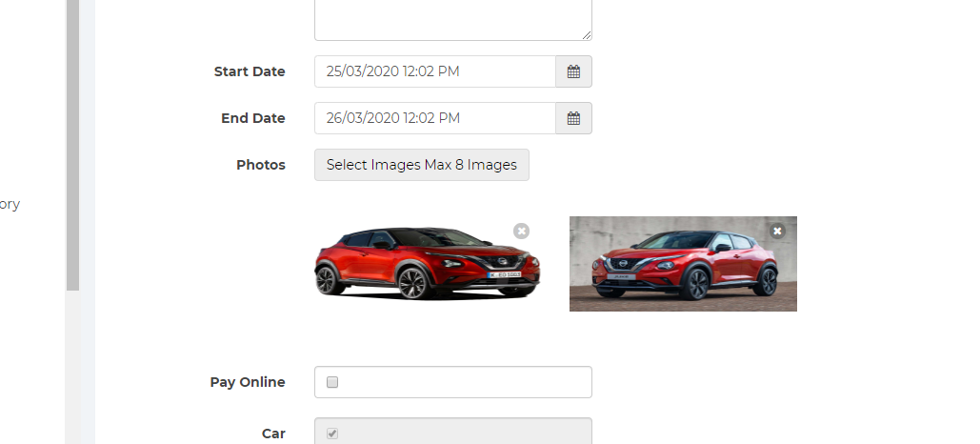Screen dimensions: 980x444
Task: Toggle the Car checkbox
Action: click(332, 434)
